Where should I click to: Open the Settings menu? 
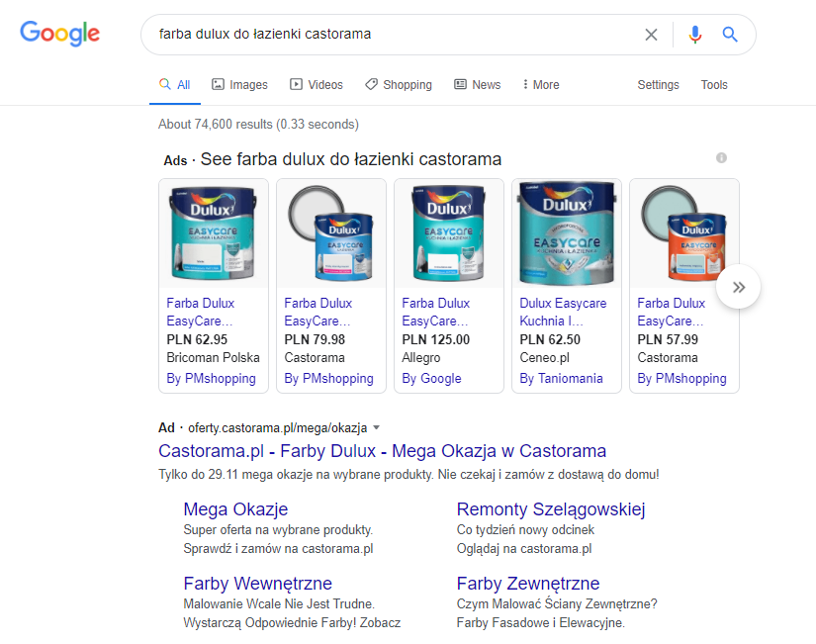click(x=658, y=85)
